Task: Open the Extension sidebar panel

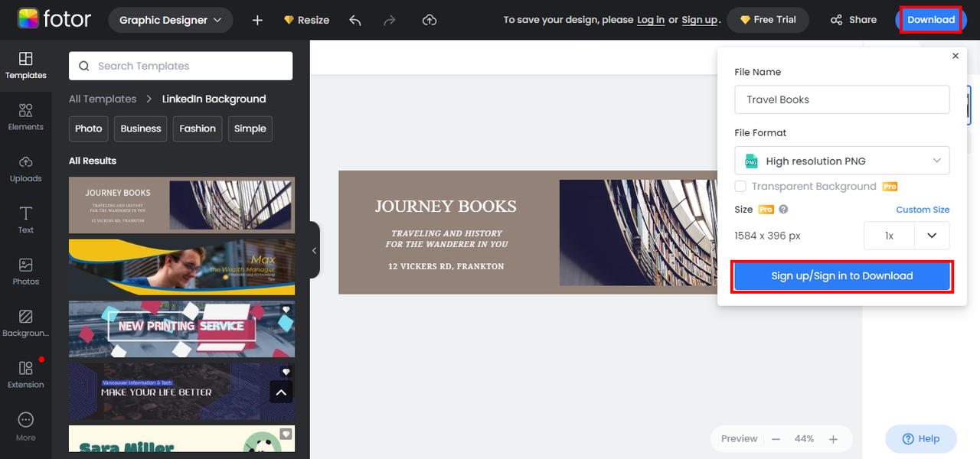Action: [26, 375]
